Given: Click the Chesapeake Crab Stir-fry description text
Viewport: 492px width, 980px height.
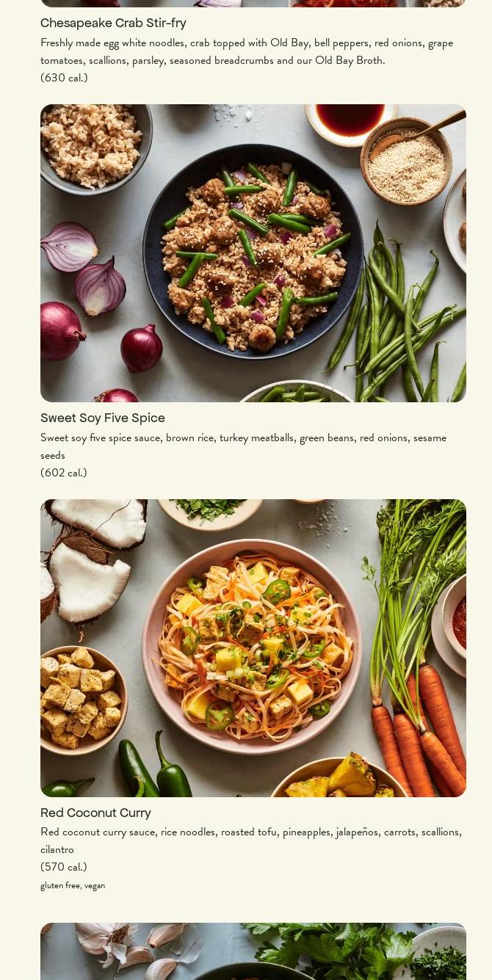Looking at the screenshot, I should (x=247, y=51).
